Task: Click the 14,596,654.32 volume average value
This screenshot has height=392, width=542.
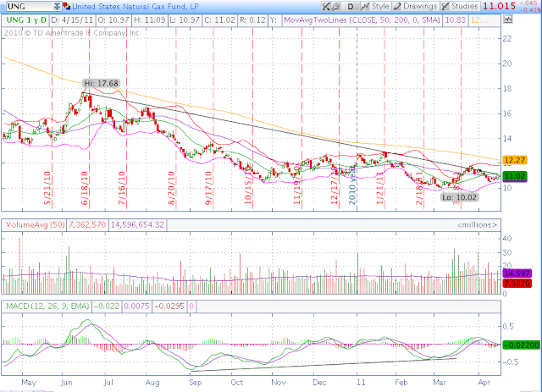Action: pyautogui.click(x=137, y=225)
